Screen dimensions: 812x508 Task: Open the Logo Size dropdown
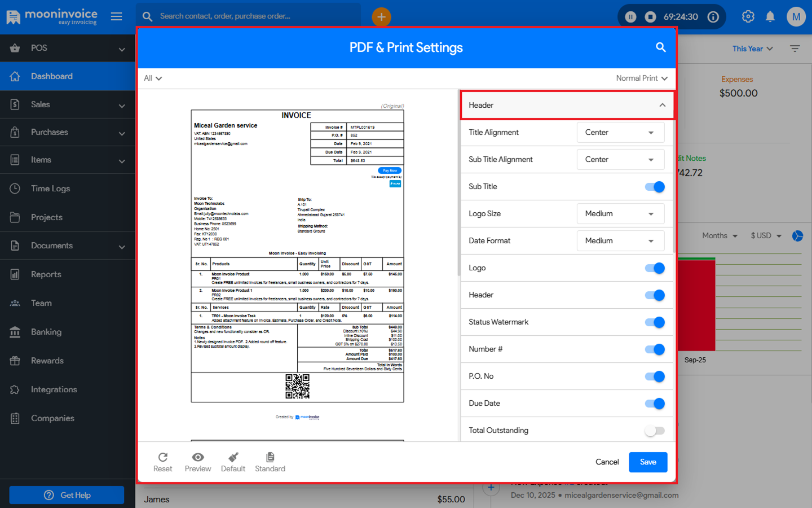[620, 214]
